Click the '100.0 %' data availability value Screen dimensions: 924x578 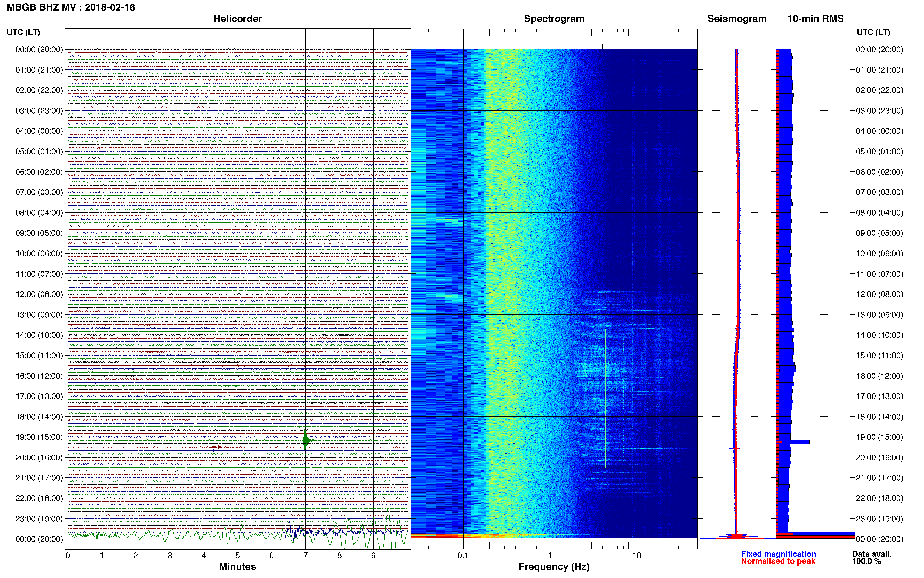point(867,561)
